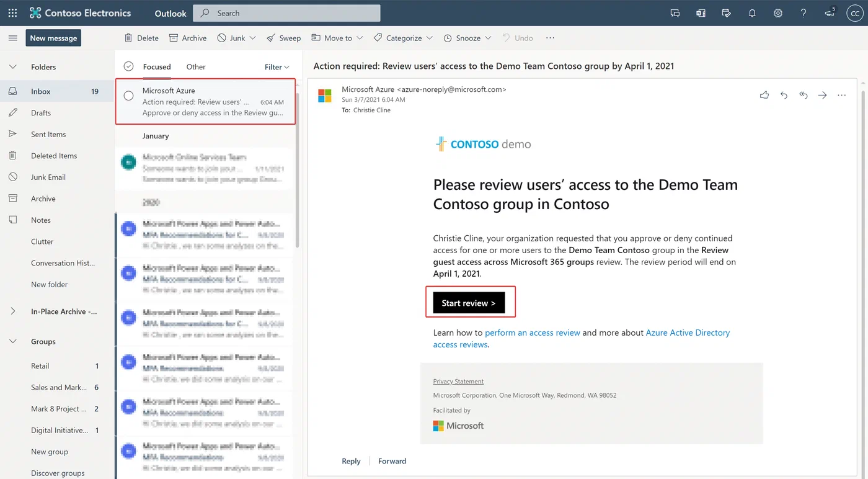The height and width of the screenshot is (479, 868).
Task: Open Azure Active Directory access reviews link
Action: tap(582, 339)
